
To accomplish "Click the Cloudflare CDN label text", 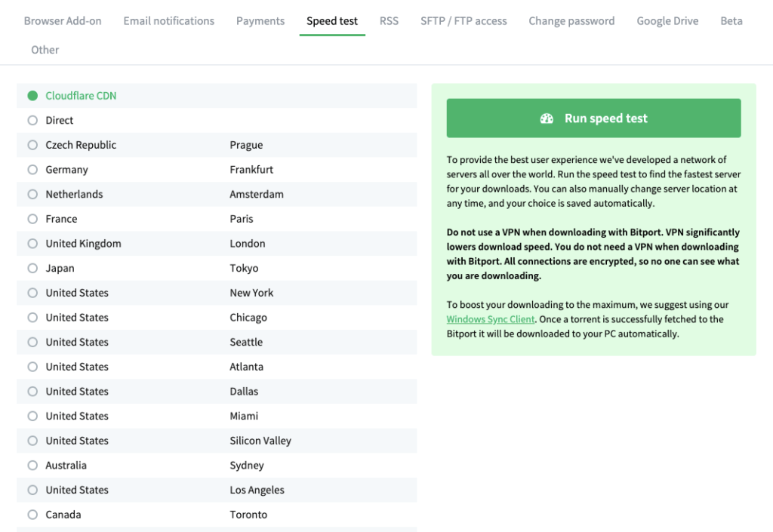I will point(81,96).
